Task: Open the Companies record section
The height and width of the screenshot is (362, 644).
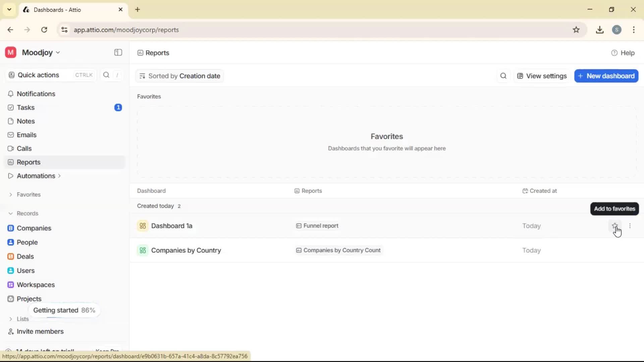Action: (34, 228)
